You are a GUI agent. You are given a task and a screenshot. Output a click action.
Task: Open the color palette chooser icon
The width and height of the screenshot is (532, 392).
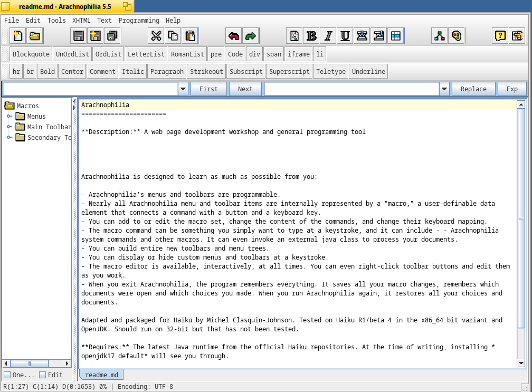click(457, 36)
